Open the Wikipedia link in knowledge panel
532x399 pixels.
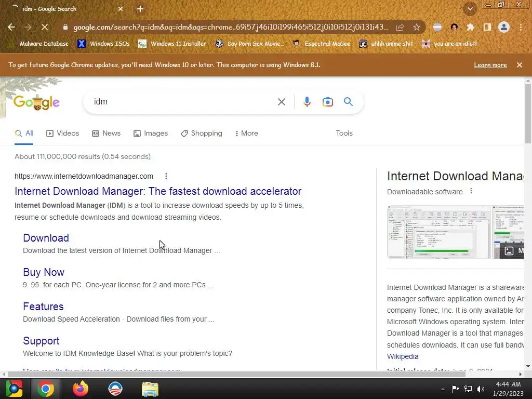pyautogui.click(x=403, y=356)
